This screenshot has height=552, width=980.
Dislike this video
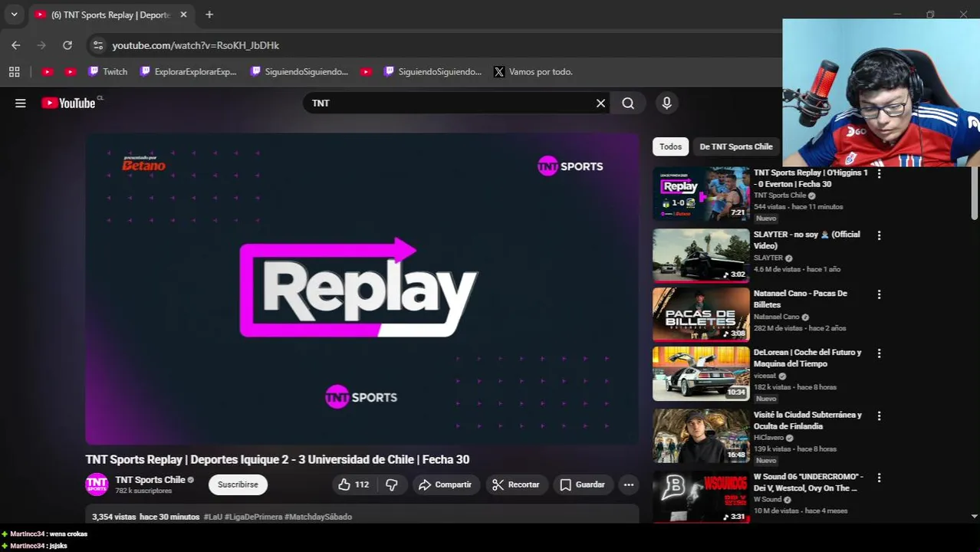(x=392, y=485)
